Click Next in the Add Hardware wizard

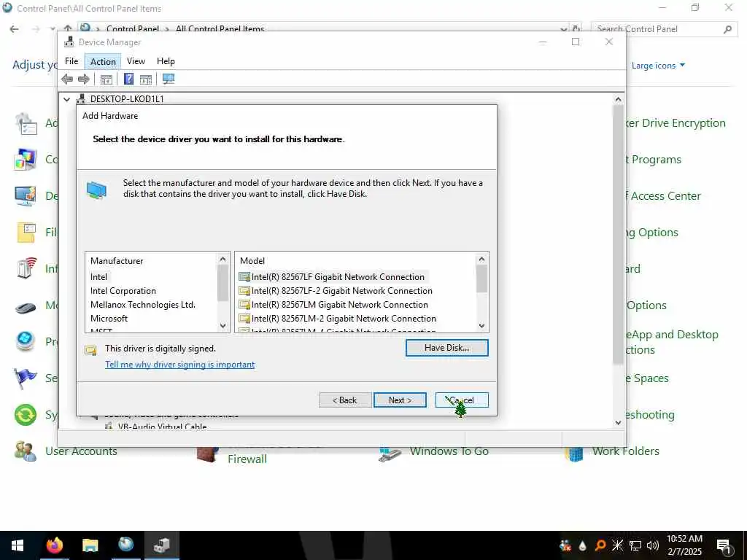coord(400,400)
